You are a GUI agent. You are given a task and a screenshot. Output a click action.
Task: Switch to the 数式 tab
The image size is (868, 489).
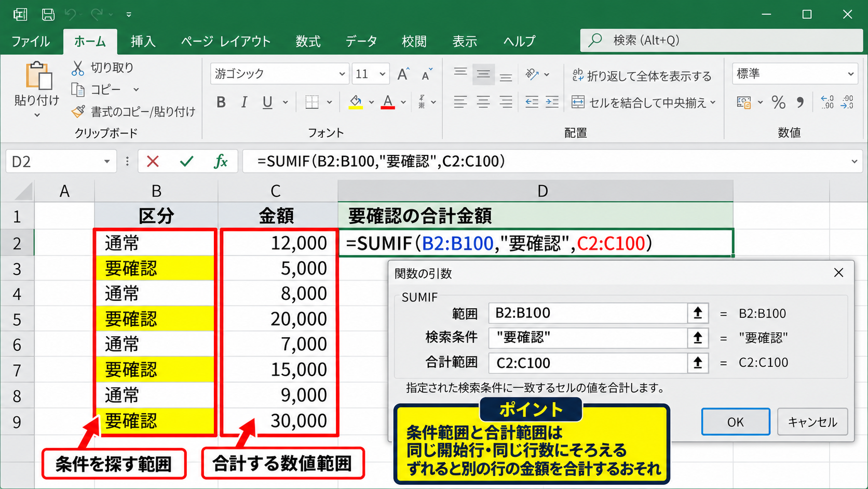point(308,41)
